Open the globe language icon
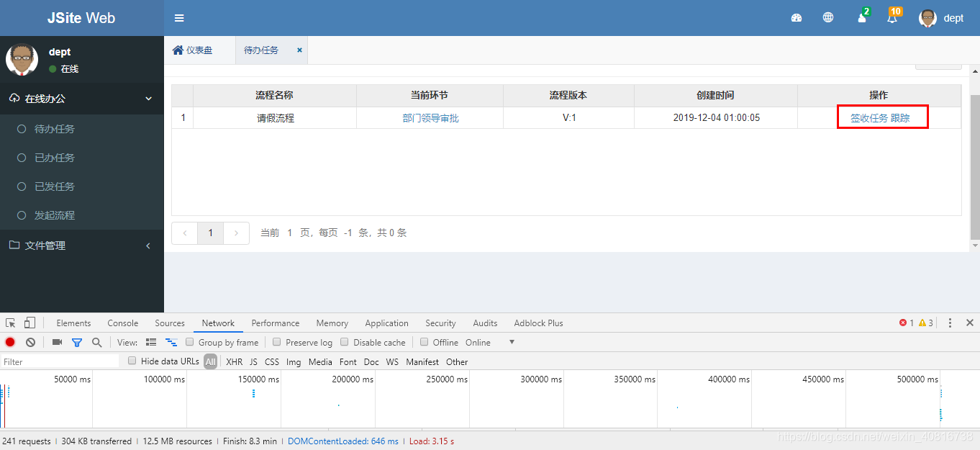The height and width of the screenshot is (450, 980). 828,18
